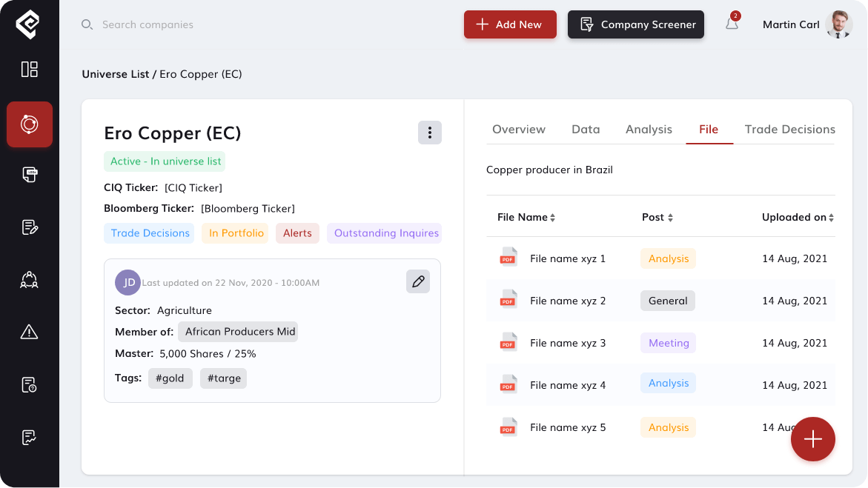Select the File tab
Image resolution: width=868 pixels, height=488 pixels.
tap(709, 130)
